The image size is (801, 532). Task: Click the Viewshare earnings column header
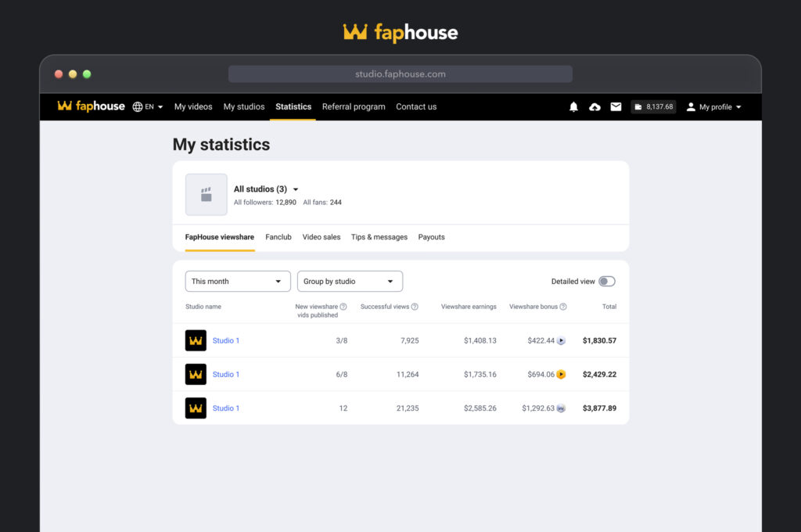coord(469,307)
